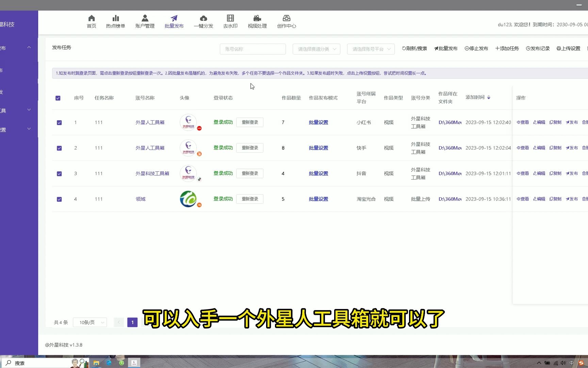
Task: Toggle select-all checkbox in table header
Action: [58, 98]
